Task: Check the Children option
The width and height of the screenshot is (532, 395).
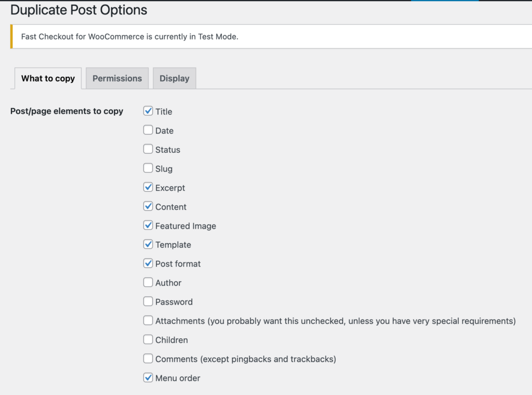Action: (148, 339)
